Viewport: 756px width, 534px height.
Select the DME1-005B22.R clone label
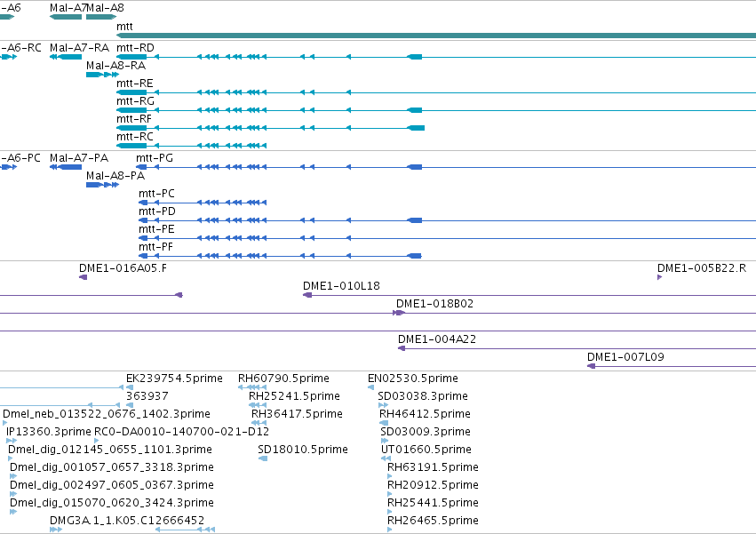click(702, 268)
